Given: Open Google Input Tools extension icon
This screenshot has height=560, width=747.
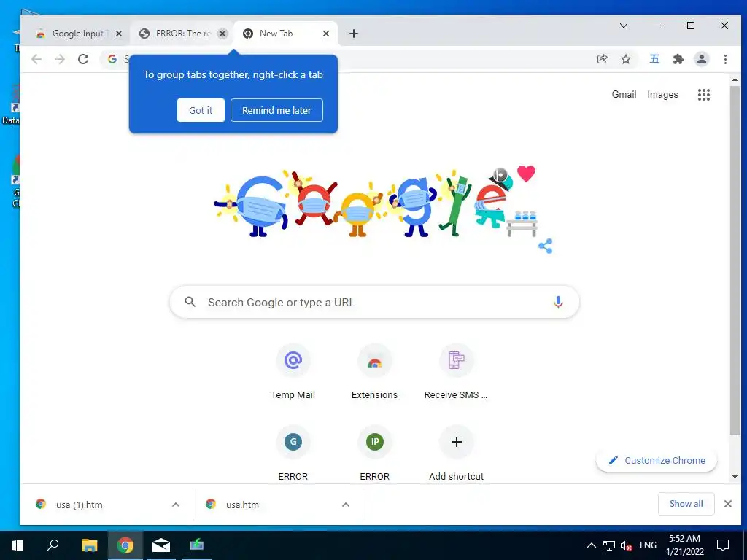Looking at the screenshot, I should click(654, 59).
